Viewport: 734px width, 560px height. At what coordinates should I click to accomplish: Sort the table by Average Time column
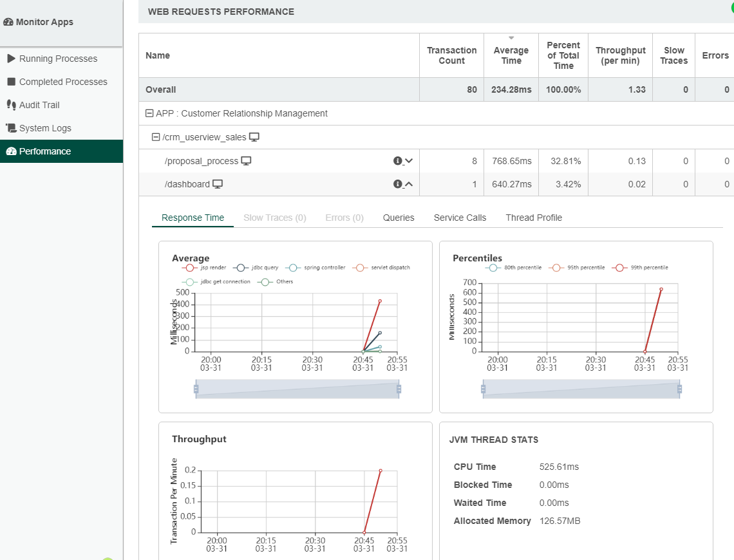tap(511, 55)
